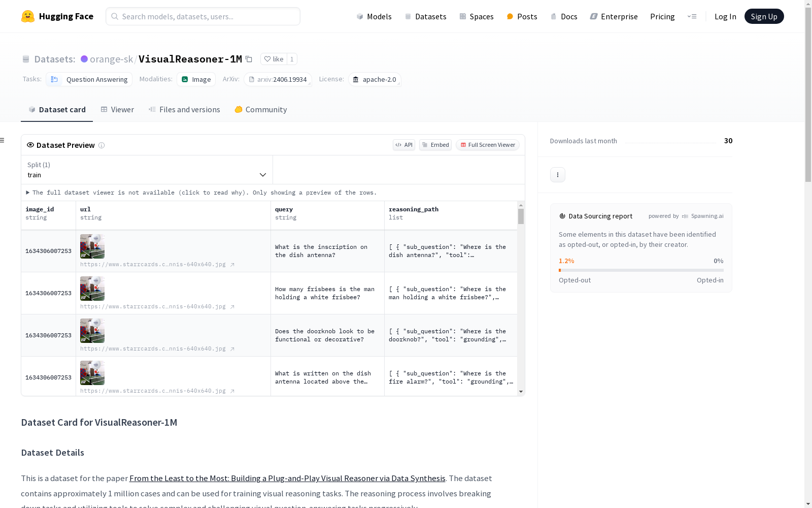This screenshot has height=508, width=812.
Task: Select query 'Does the doorknob look to be functional'
Action: 325,335
